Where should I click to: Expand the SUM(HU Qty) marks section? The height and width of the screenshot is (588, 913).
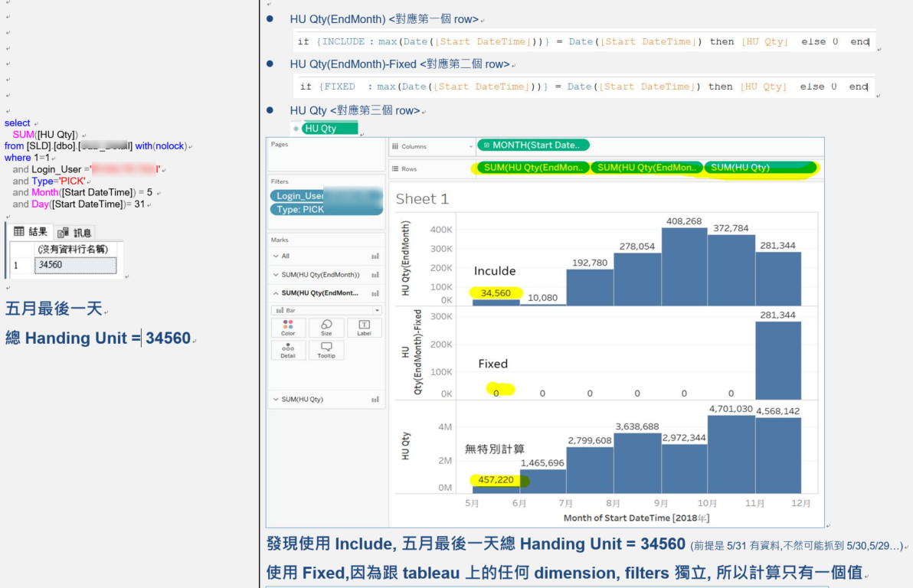click(276, 400)
